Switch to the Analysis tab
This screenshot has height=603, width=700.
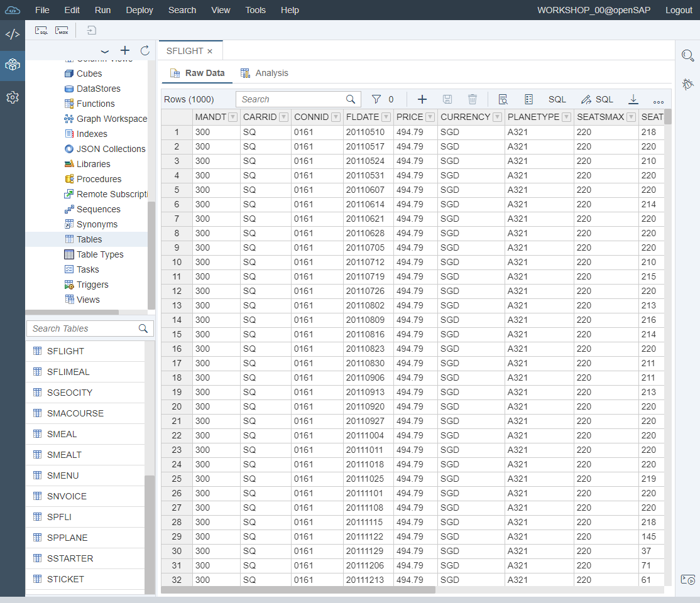pyautogui.click(x=265, y=73)
